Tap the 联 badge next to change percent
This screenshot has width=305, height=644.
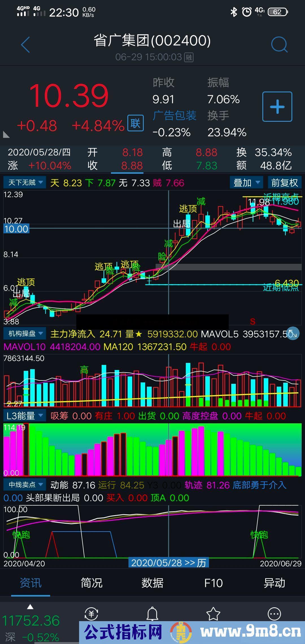136,123
